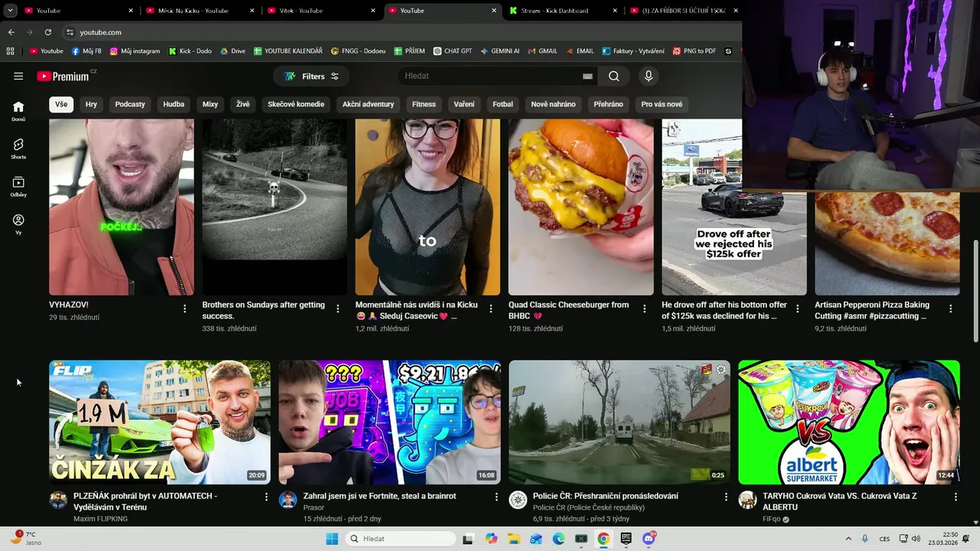Open the YOUTUBE KALENDÁŘ bookmark
Image resolution: width=980 pixels, height=551 pixels.
click(289, 51)
